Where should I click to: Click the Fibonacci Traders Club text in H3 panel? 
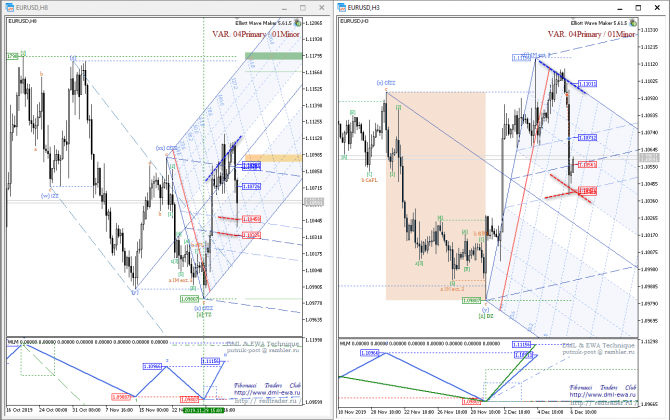[602, 387]
